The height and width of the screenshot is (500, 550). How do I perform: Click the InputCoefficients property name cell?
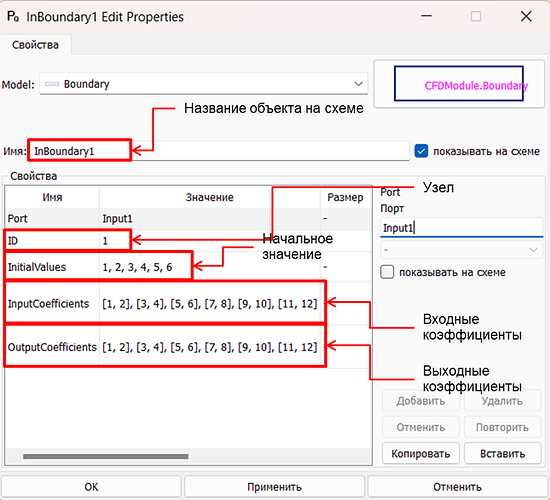click(x=53, y=304)
